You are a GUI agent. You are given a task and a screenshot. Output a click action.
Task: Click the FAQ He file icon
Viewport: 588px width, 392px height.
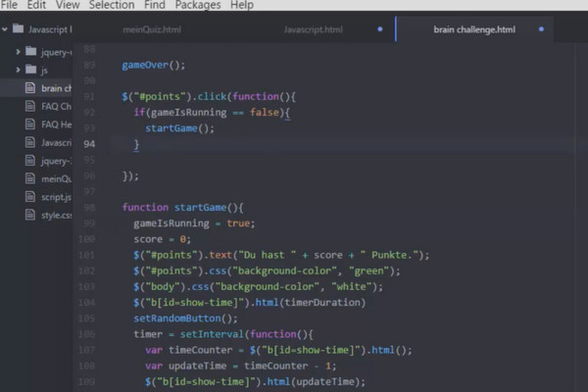30,123
